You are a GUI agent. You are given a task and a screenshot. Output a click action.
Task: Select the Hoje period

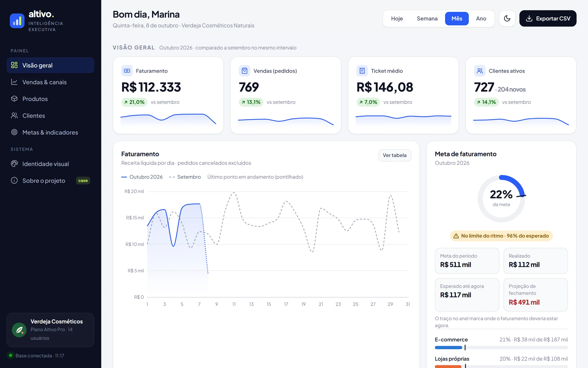tap(397, 19)
